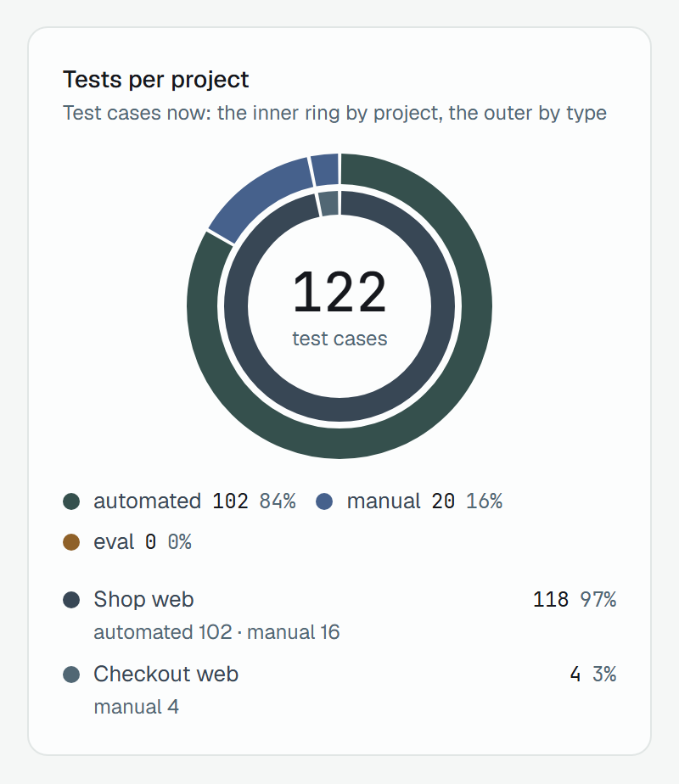Click the eval legend color dot
This screenshot has height=784, width=679.
pyautogui.click(x=71, y=542)
